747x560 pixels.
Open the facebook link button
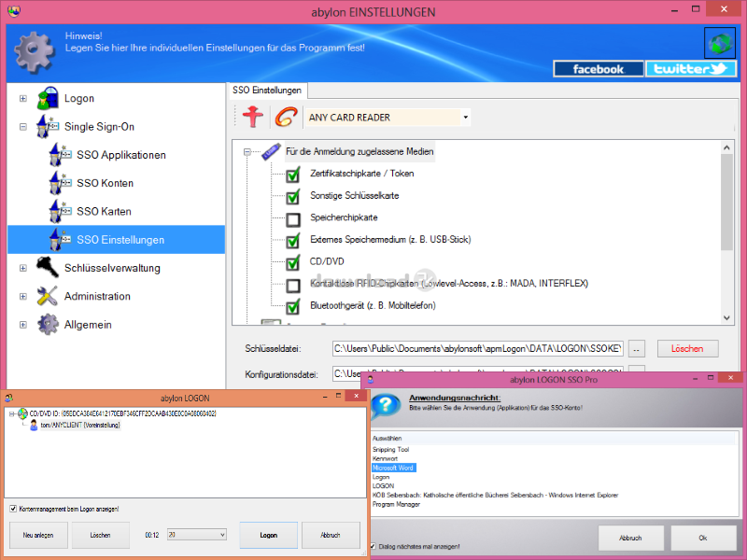tap(599, 69)
